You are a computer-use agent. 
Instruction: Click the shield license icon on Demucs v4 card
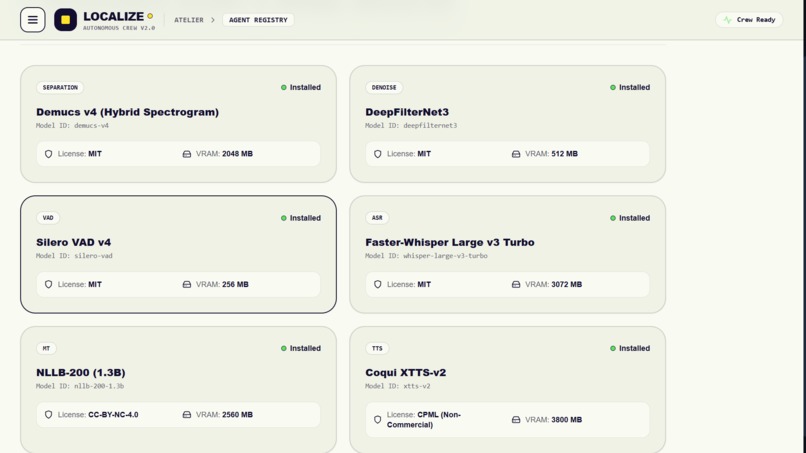[48, 154]
